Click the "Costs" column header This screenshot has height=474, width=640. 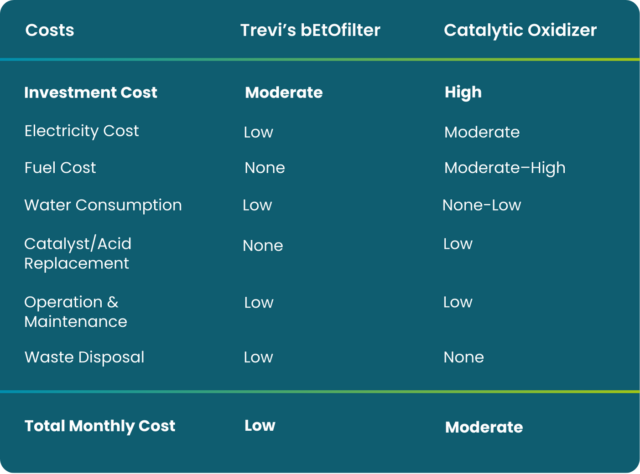(49, 30)
